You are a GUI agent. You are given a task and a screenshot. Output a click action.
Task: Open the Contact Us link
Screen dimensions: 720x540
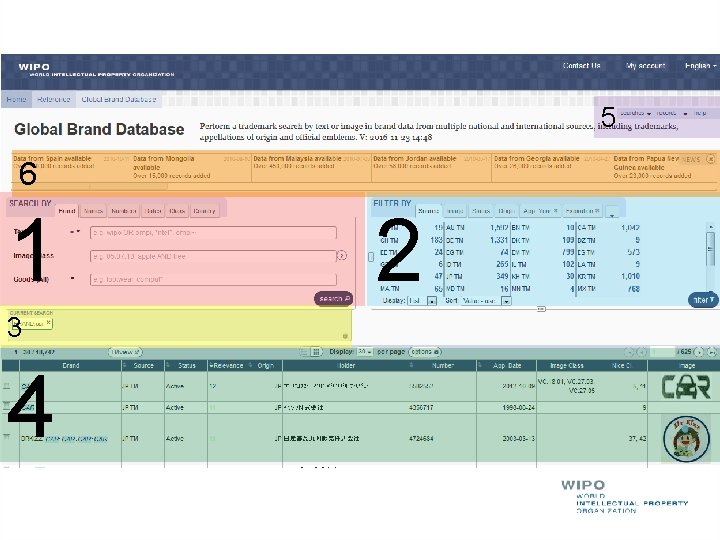pyautogui.click(x=581, y=66)
